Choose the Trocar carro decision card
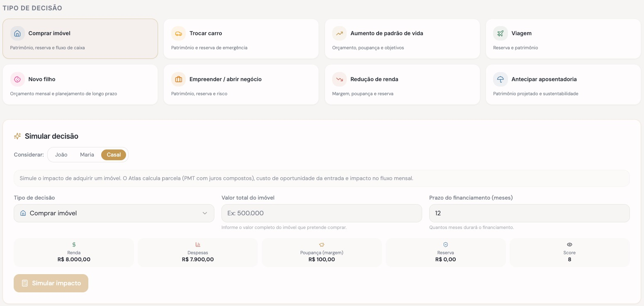Viewport: 644px width, 306px height. 241,39
